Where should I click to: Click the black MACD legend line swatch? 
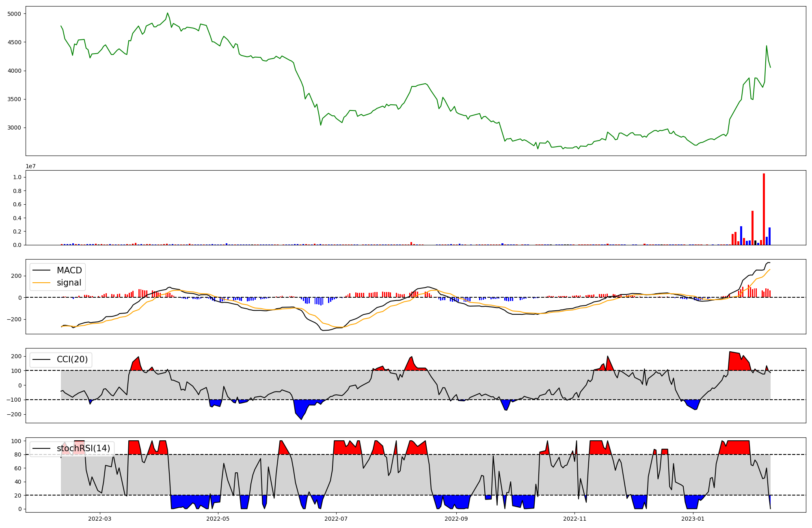[41, 270]
